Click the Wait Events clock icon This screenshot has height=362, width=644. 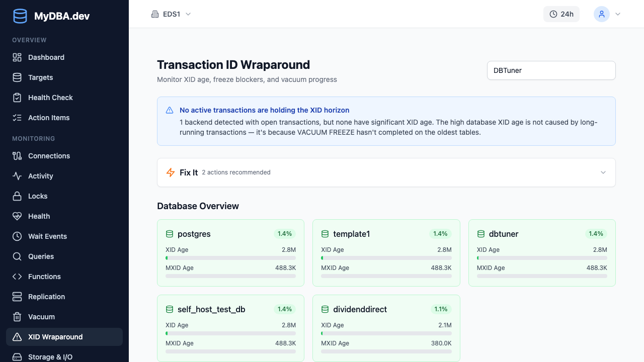point(17,236)
